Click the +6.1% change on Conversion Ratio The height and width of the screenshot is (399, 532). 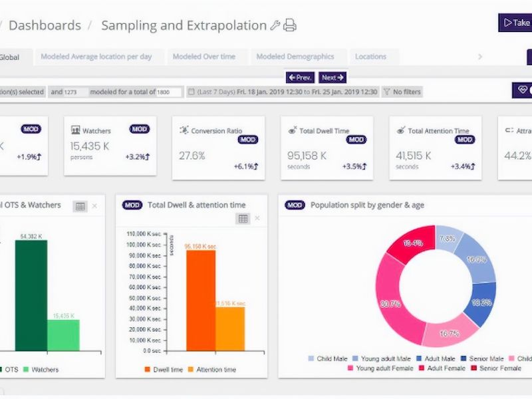click(x=246, y=166)
